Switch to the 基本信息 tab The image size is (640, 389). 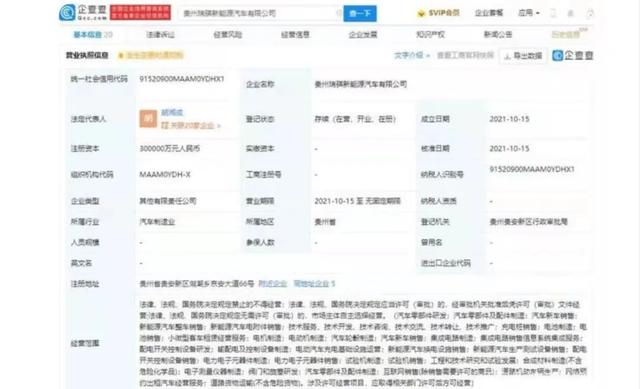tap(93, 35)
